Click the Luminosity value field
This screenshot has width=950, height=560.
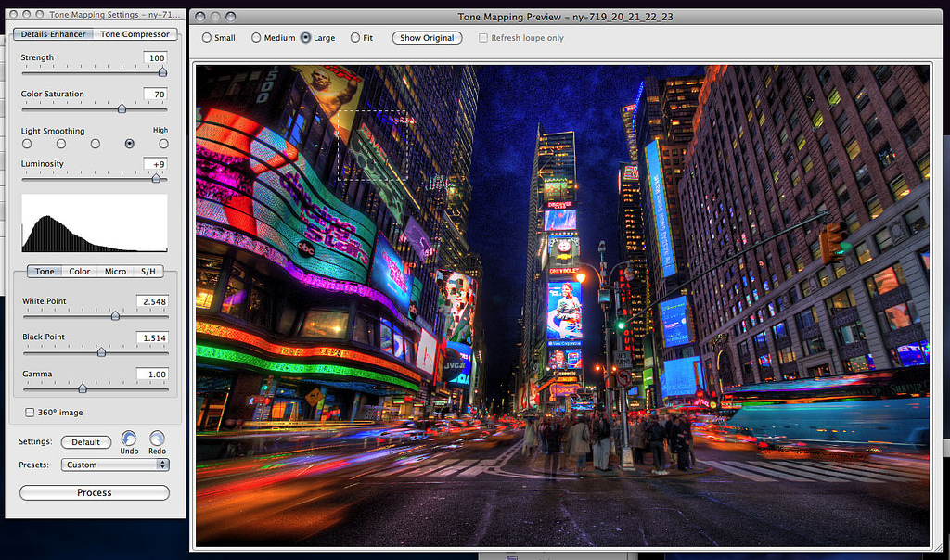(156, 164)
